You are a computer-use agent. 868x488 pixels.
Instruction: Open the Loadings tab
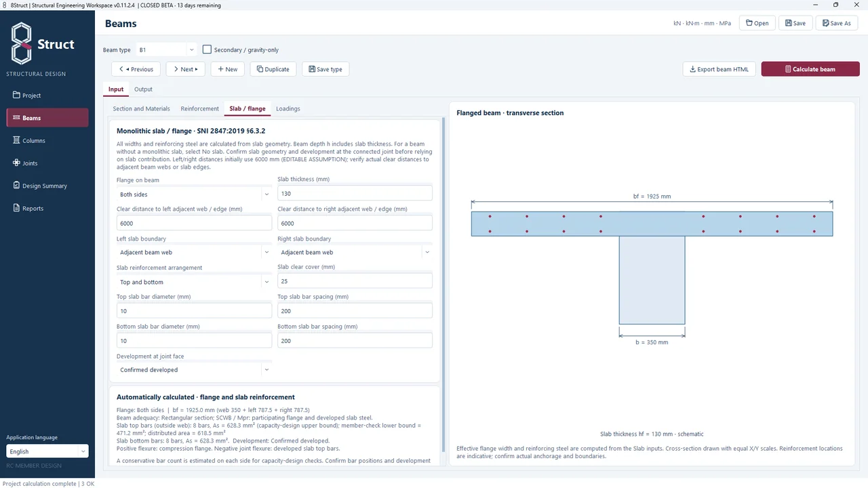point(288,108)
